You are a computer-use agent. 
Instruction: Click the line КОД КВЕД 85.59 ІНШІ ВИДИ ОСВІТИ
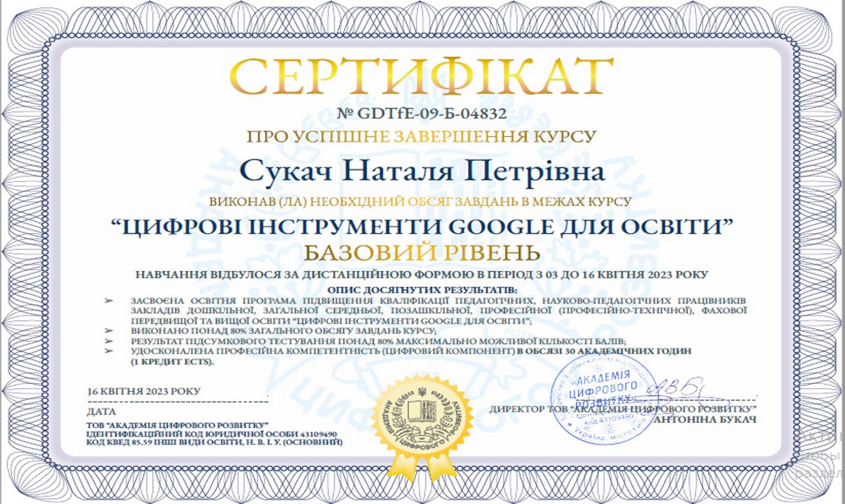point(214,441)
